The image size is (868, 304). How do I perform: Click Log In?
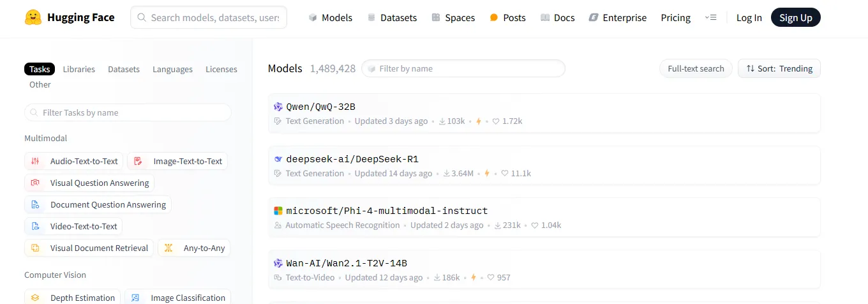pos(749,18)
